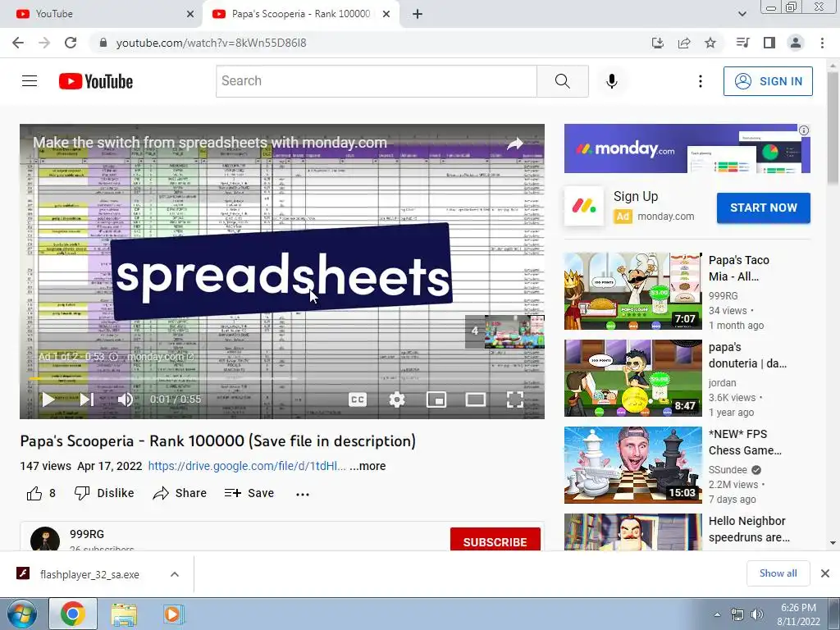Enter full screen mode
This screenshot has height=630, width=840.
pyautogui.click(x=515, y=399)
